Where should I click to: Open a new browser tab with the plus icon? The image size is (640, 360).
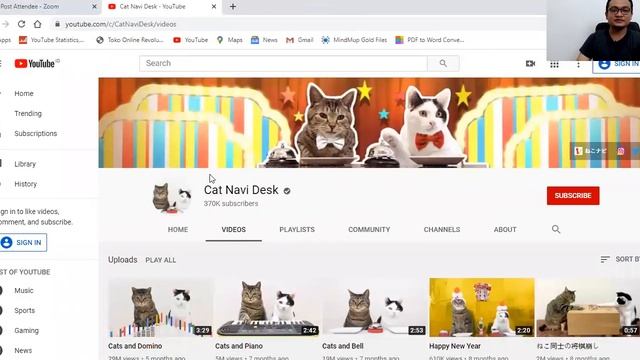(233, 7)
